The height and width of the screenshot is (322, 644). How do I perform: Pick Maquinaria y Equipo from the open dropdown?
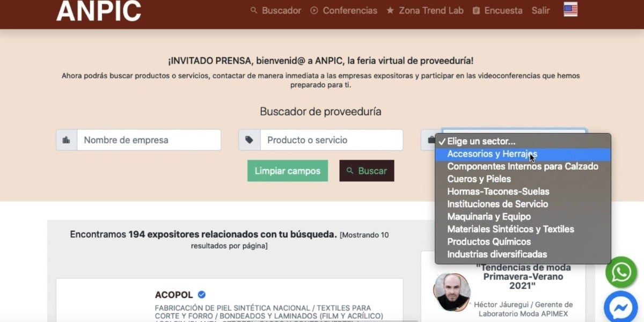(x=488, y=216)
